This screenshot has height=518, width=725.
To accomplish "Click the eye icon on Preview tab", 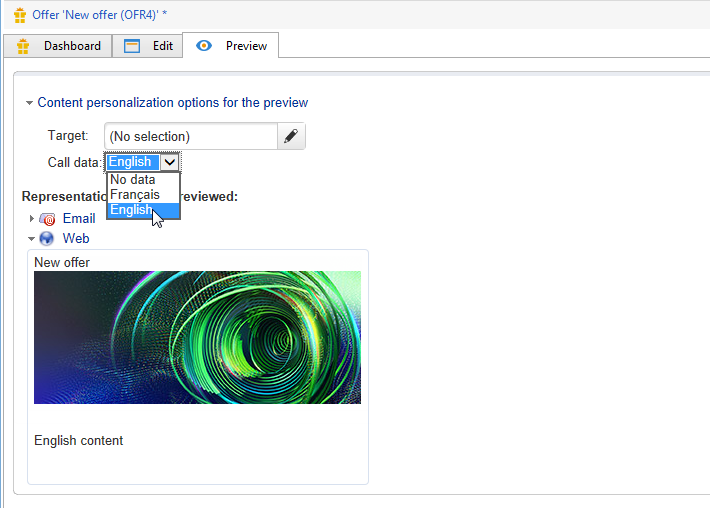I will tap(203, 45).
